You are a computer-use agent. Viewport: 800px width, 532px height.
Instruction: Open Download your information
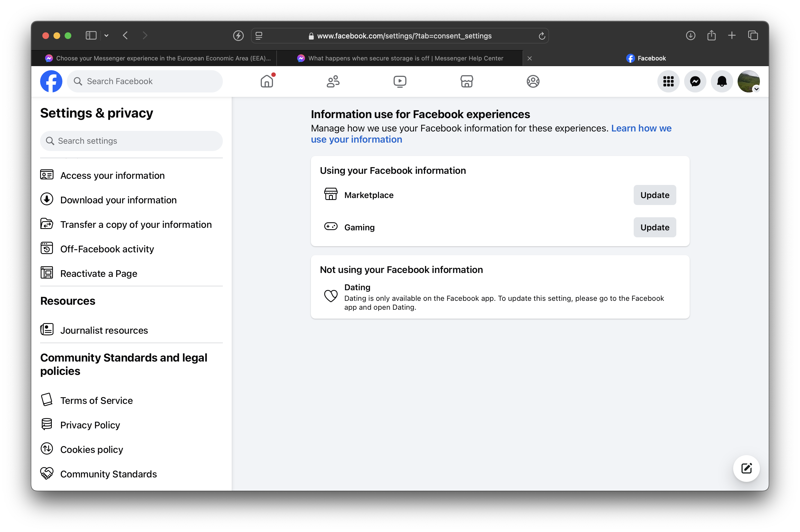pyautogui.click(x=131, y=200)
